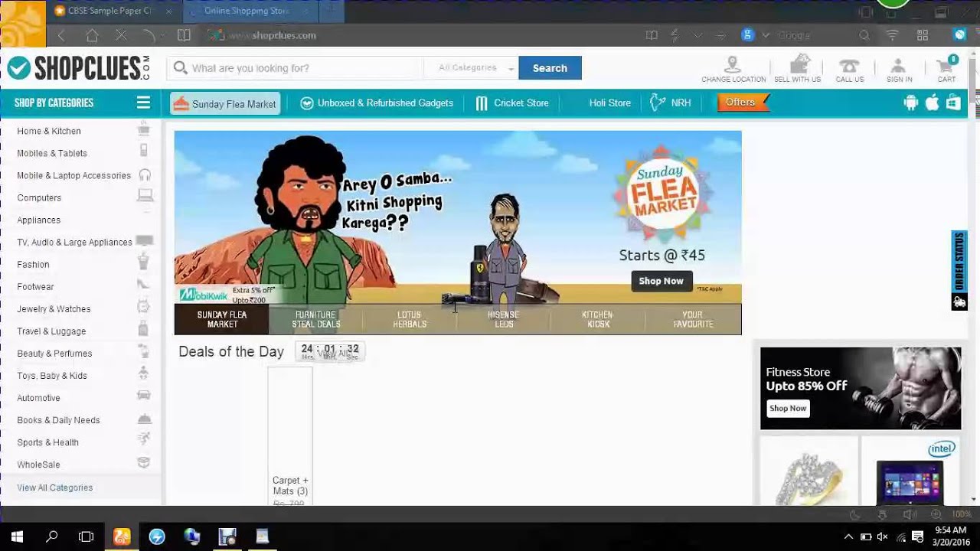
Task: Click UC Browser icon in taskbar
Action: pyautogui.click(x=122, y=536)
